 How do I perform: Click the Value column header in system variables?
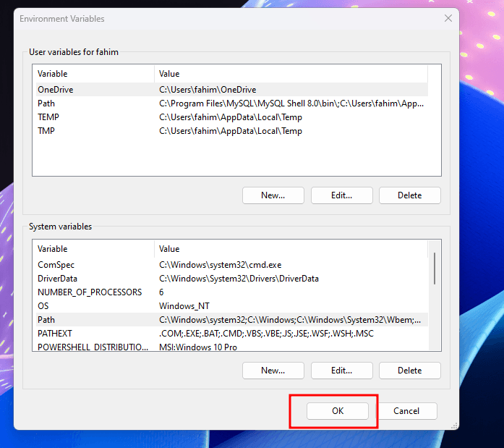tap(291, 249)
